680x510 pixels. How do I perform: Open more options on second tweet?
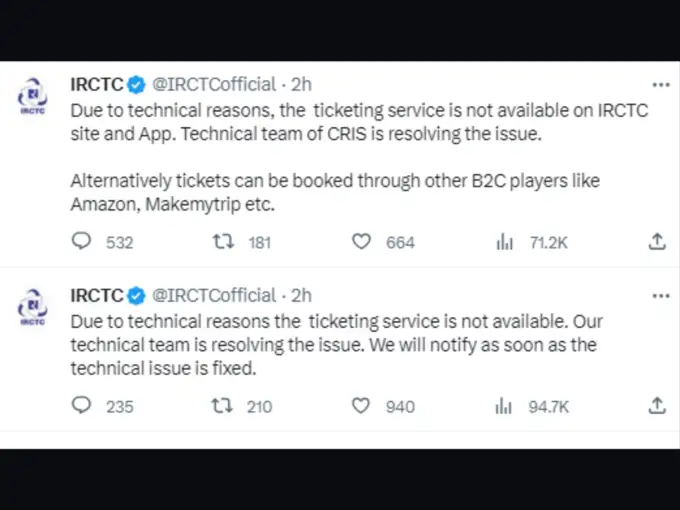pos(661,296)
